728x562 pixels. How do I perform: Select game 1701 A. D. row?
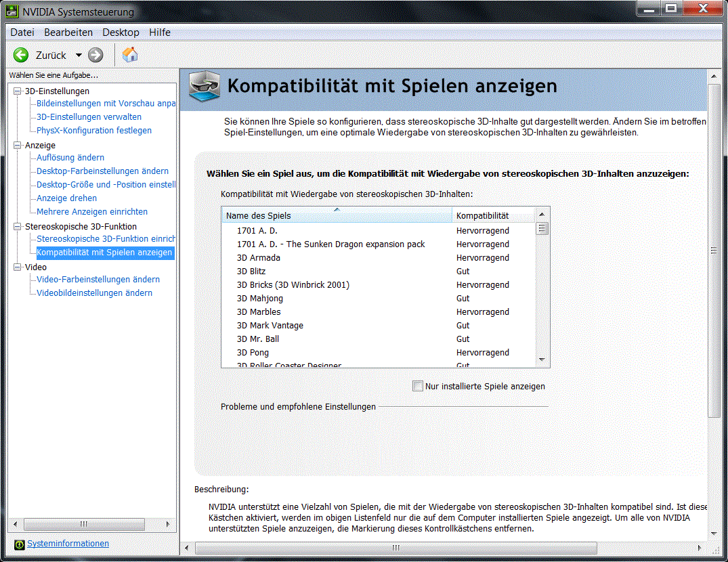point(379,231)
